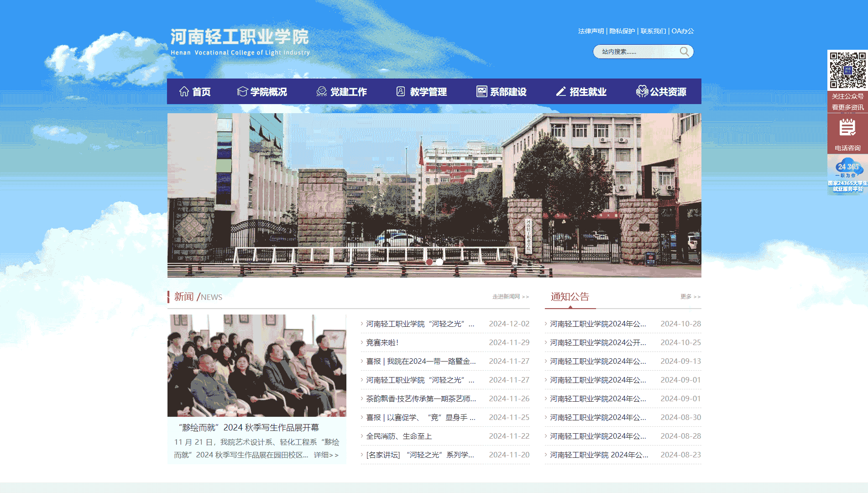
Task: Click the 新闻 /NEWS section heading
Action: [x=198, y=297]
